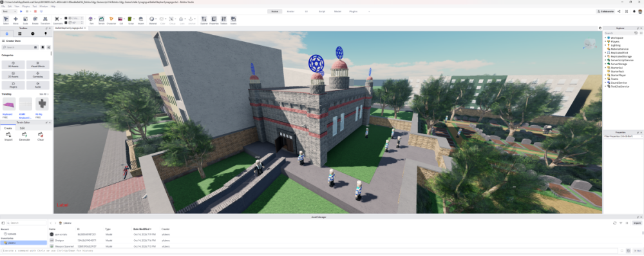Refresh the Asset Manager list

click(615, 223)
